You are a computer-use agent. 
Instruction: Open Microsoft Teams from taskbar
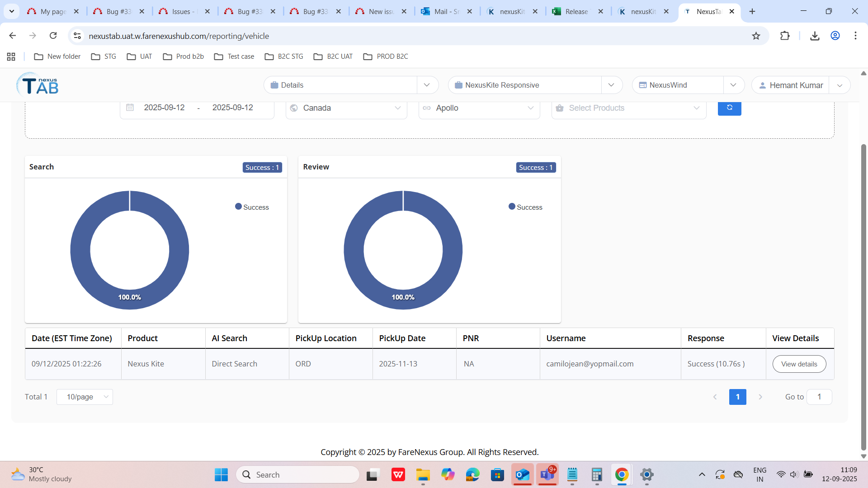point(547,474)
